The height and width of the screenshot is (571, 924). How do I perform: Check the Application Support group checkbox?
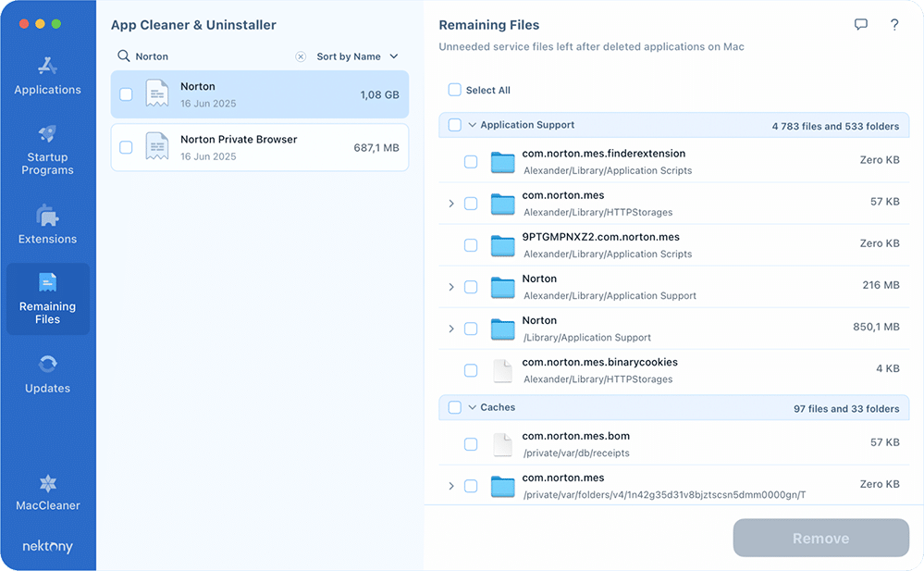click(455, 125)
